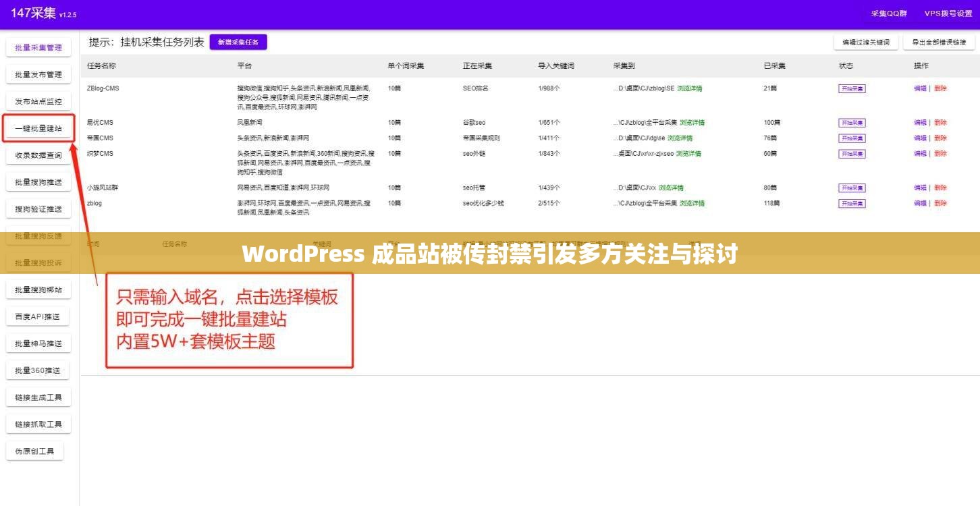
Task: Click the SEO排名 keyword cell
Action: 475,88
